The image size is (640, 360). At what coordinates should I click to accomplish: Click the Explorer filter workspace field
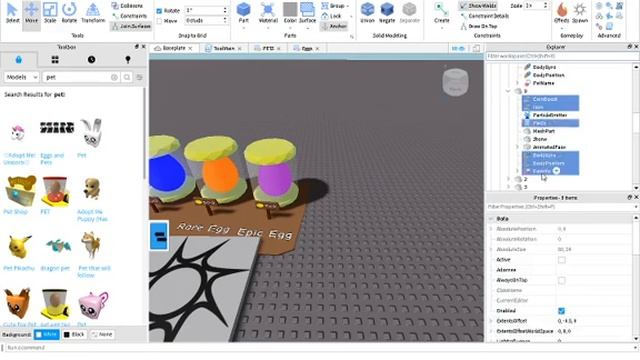click(x=559, y=56)
